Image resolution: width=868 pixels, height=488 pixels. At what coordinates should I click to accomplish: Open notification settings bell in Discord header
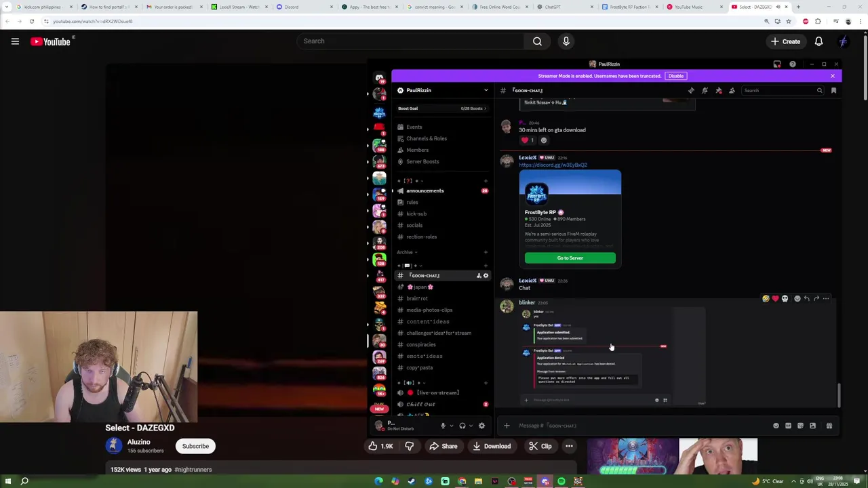(x=705, y=90)
